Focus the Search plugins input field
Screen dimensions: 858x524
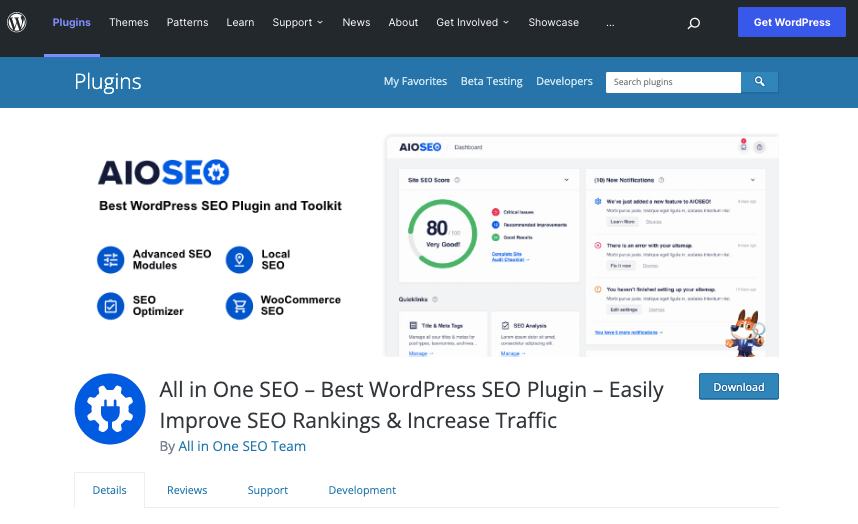tap(674, 82)
